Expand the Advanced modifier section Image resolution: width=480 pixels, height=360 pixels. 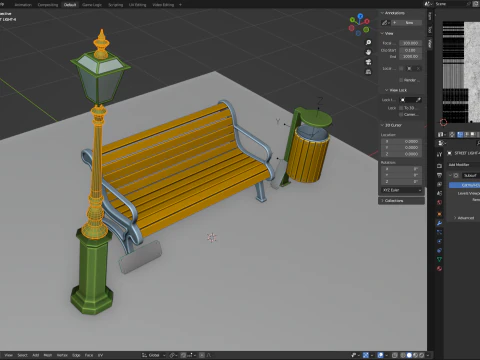tap(455, 218)
